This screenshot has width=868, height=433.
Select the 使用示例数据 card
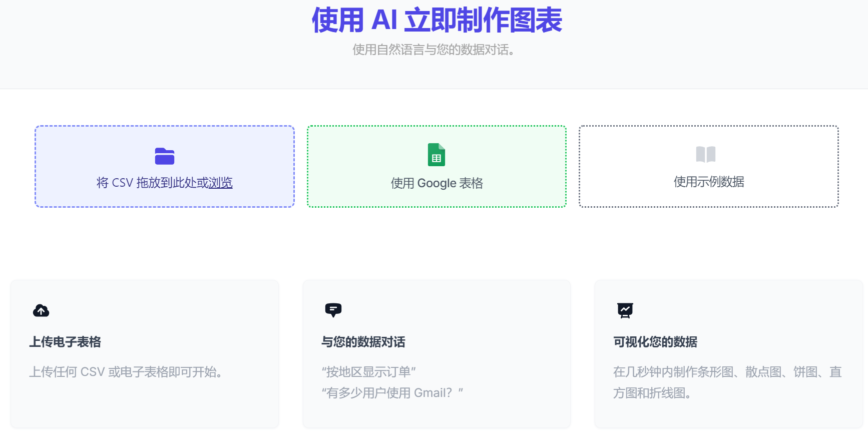708,166
